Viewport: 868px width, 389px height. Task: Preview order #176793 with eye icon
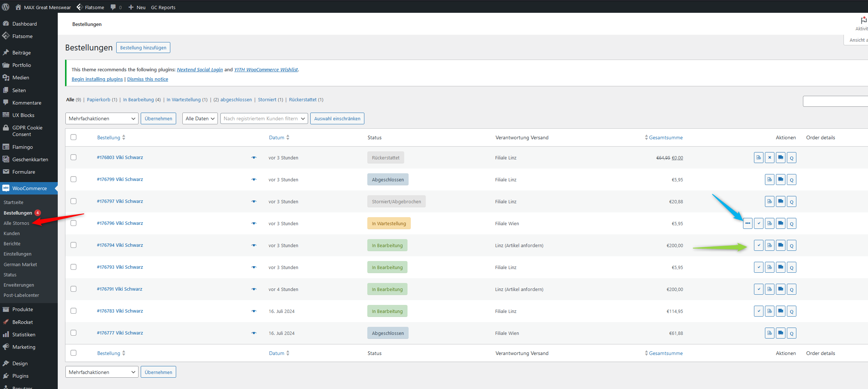click(x=254, y=267)
